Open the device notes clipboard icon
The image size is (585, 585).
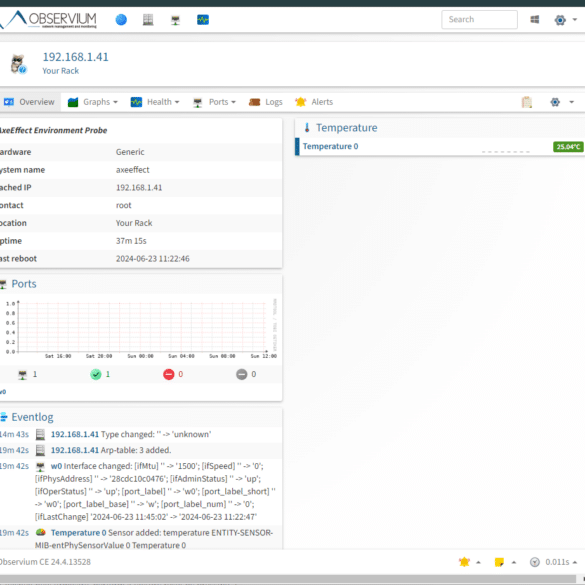click(x=527, y=102)
